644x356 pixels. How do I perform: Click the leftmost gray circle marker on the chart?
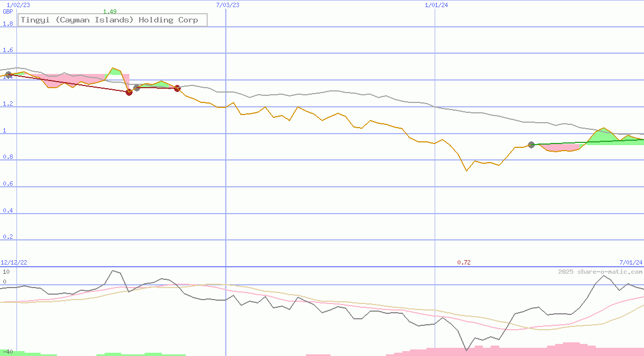tap(8, 75)
